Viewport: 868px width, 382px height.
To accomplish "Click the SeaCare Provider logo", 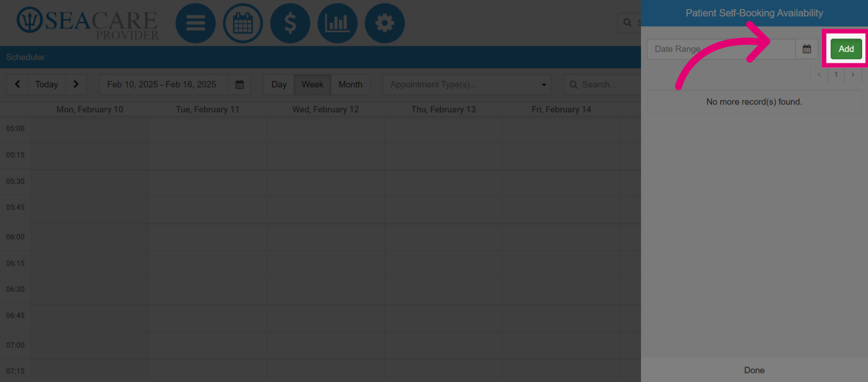I will pyautogui.click(x=88, y=24).
